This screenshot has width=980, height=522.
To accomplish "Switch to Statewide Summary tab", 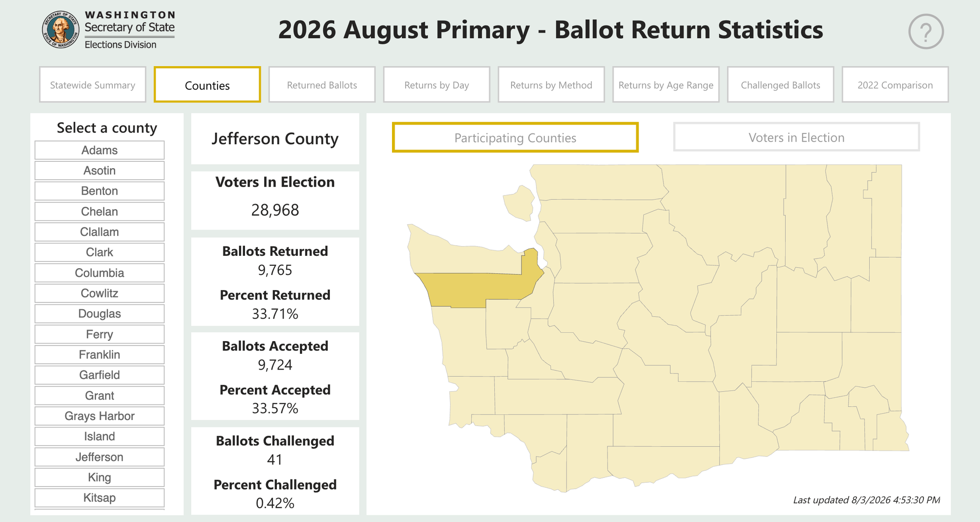I will click(93, 85).
